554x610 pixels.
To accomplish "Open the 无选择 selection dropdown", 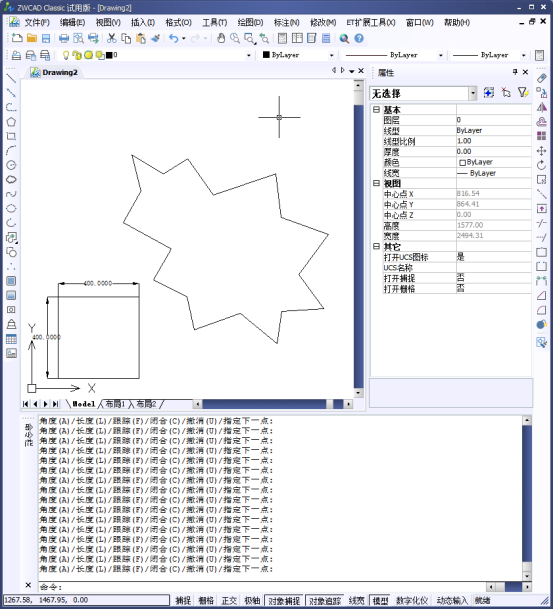I will [x=472, y=93].
